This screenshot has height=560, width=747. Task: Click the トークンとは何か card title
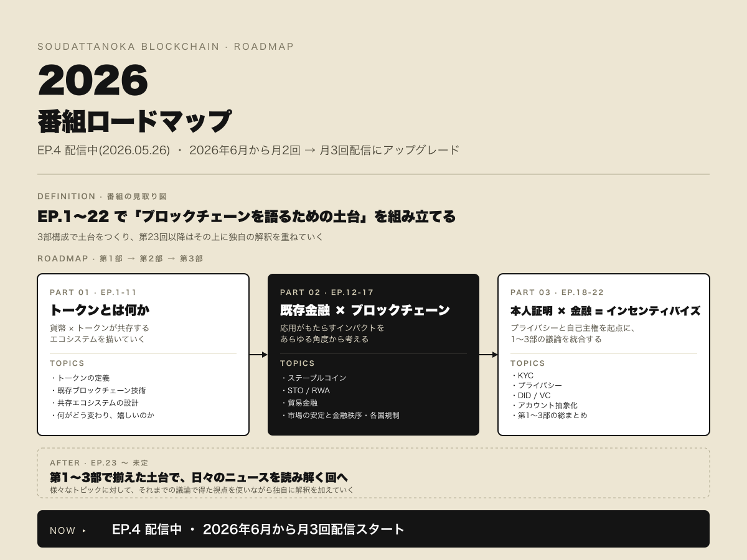[x=100, y=310]
